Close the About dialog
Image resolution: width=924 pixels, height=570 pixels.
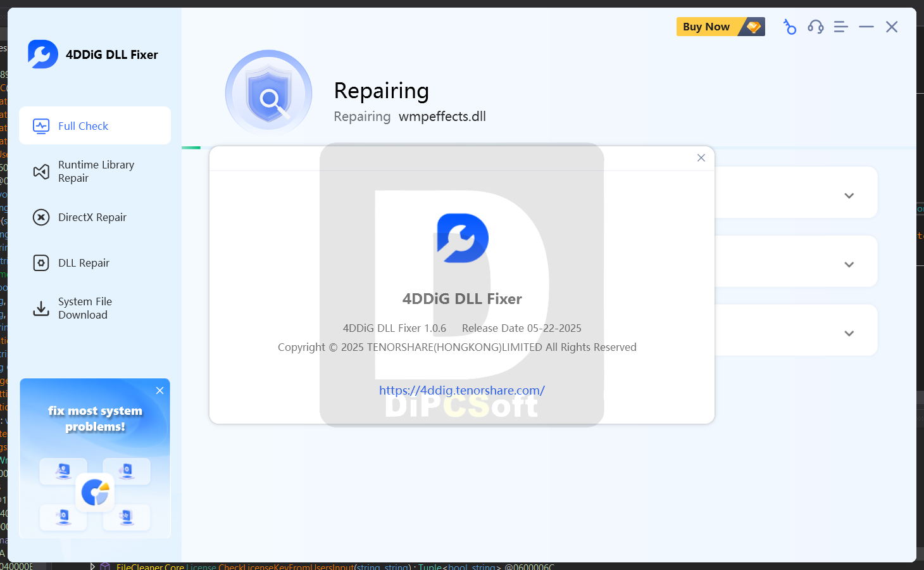tap(701, 158)
